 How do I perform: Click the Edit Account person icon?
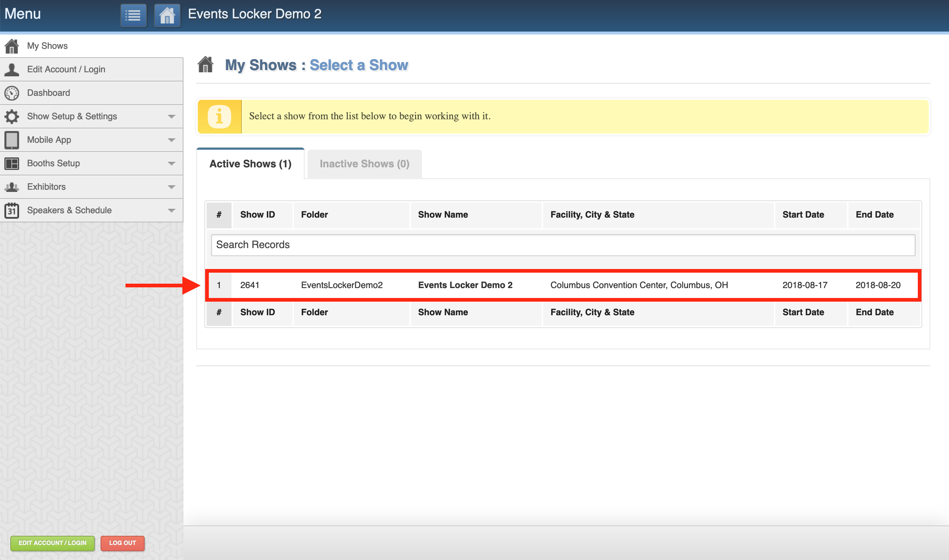tap(12, 69)
